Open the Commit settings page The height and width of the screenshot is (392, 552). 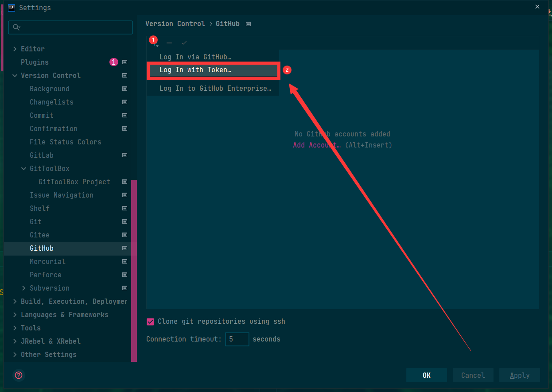coord(42,115)
